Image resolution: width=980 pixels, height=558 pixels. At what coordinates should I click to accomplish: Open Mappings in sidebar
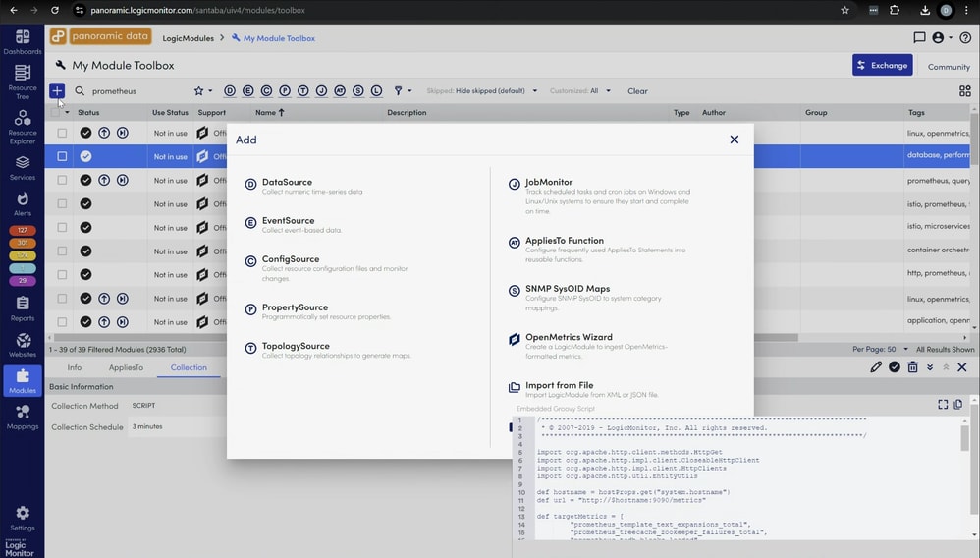pyautogui.click(x=23, y=418)
